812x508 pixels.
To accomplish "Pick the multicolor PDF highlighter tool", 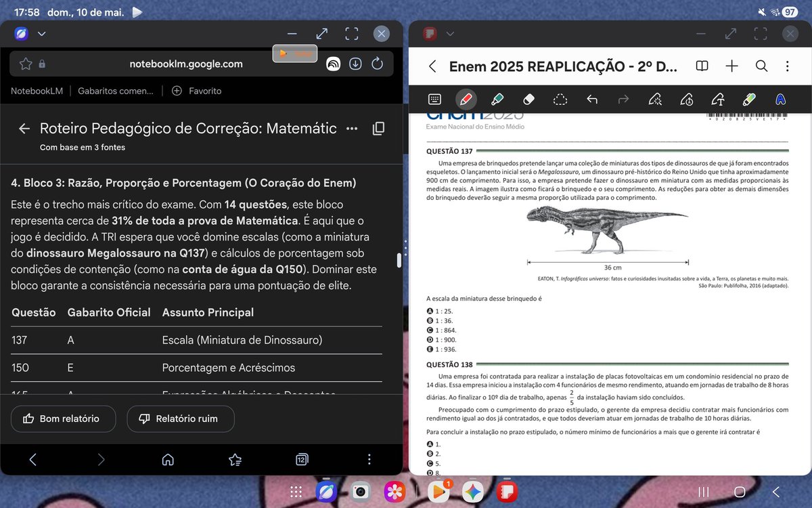I will click(748, 100).
